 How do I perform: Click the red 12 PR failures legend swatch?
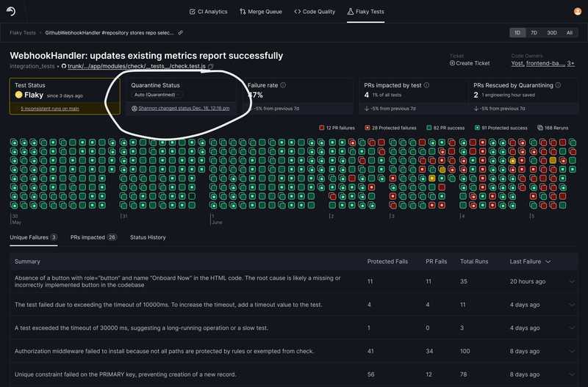point(321,128)
